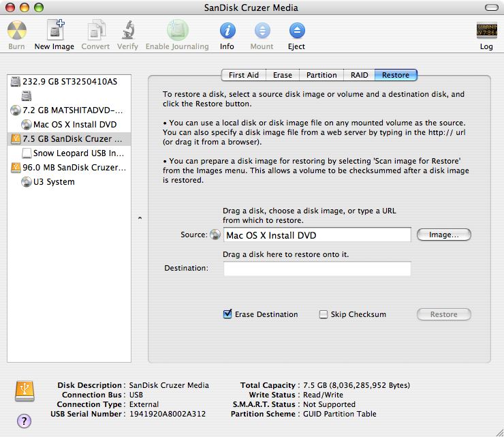Switch to the First Aid tab
This screenshot has height=437, width=504.
[x=244, y=75]
